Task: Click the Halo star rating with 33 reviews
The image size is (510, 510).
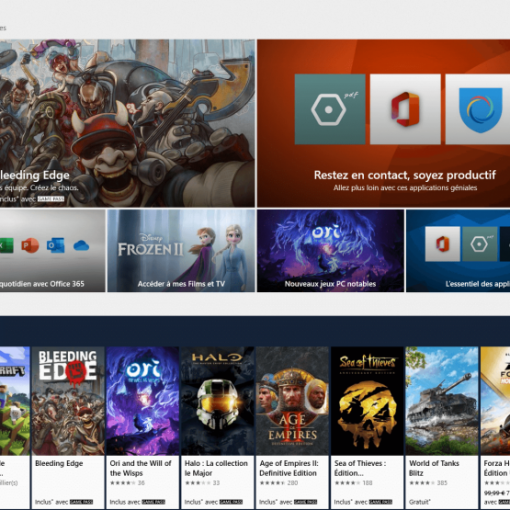Action: (x=202, y=483)
